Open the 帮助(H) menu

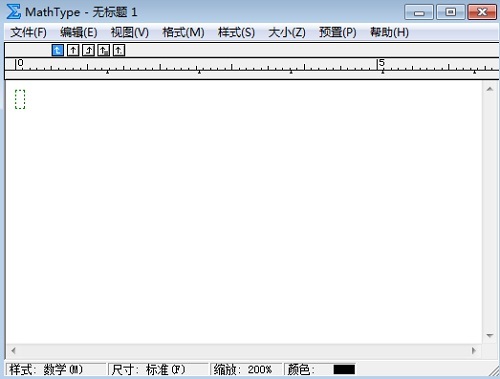click(x=389, y=32)
